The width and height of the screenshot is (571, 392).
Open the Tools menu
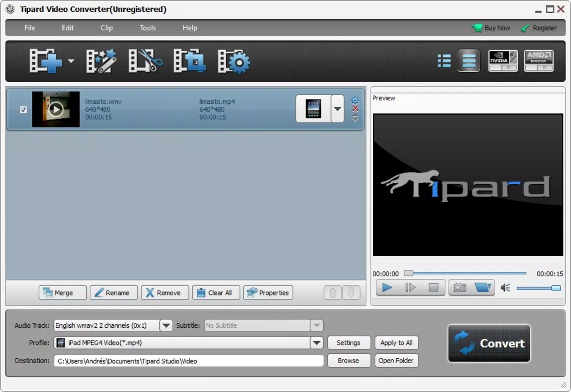pos(148,27)
